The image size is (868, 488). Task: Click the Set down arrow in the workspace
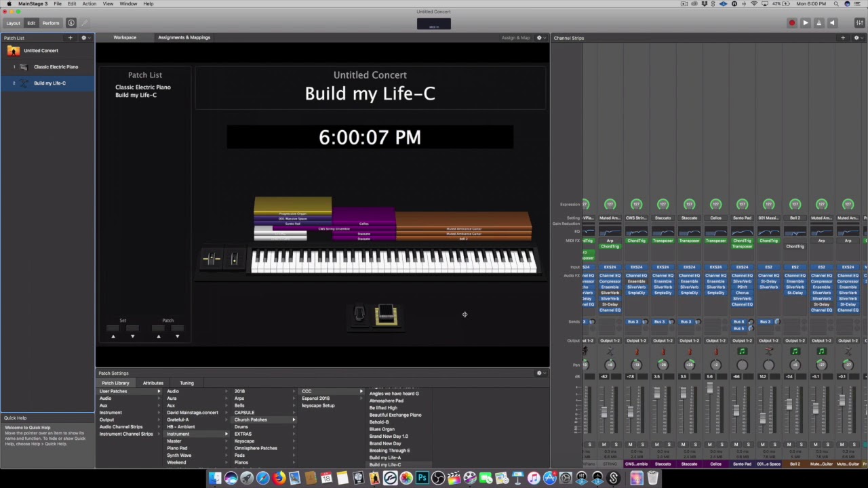[x=132, y=336]
